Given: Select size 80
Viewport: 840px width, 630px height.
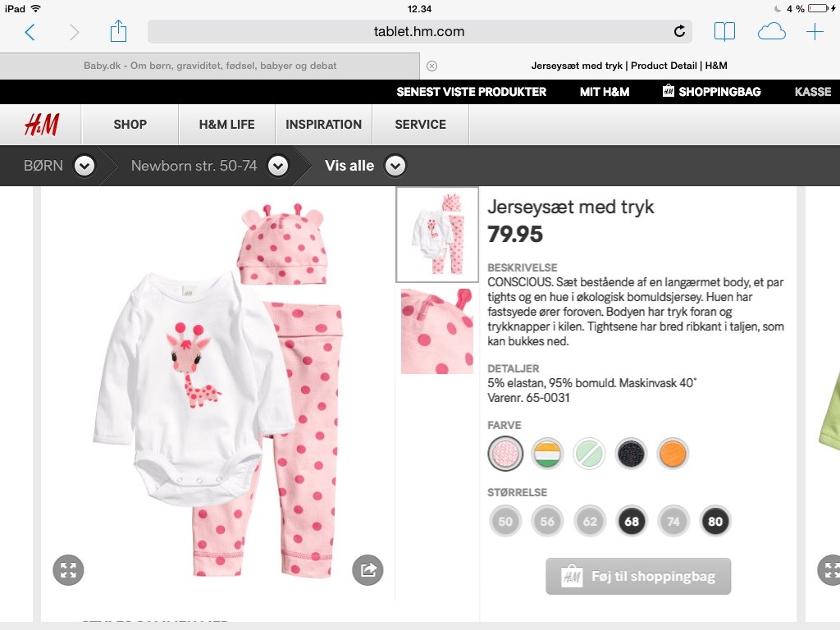Looking at the screenshot, I should pyautogui.click(x=715, y=521).
